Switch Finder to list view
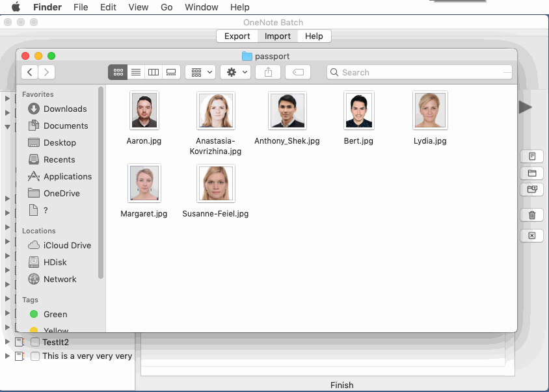 tap(136, 72)
